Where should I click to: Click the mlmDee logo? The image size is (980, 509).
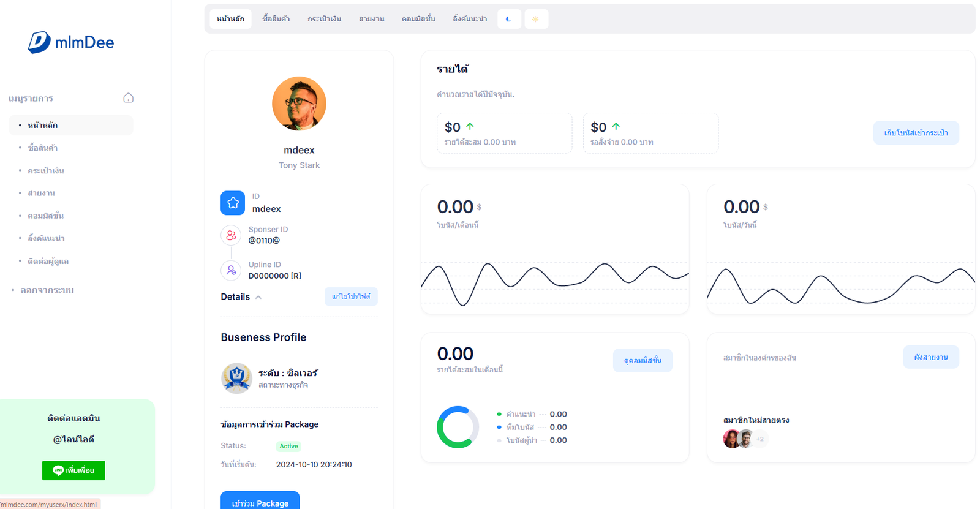click(x=70, y=42)
